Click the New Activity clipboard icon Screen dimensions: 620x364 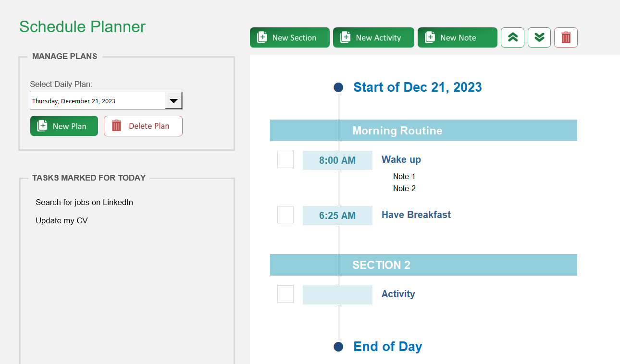(x=345, y=37)
